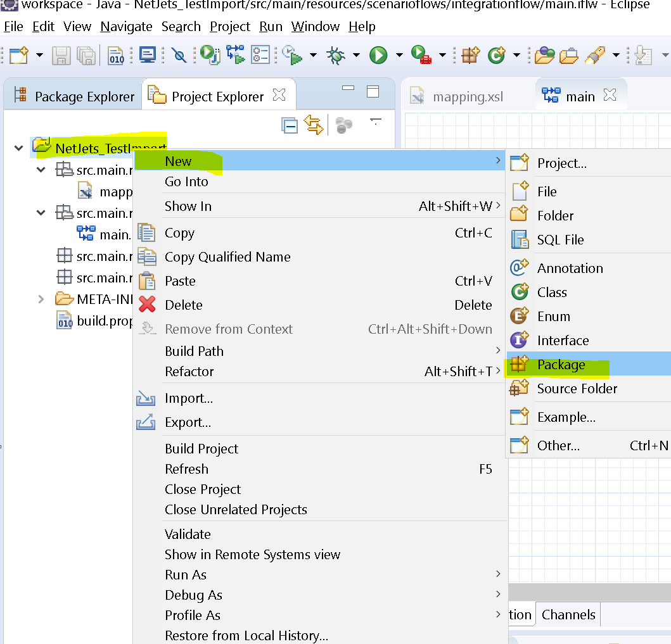
Task: Click the New Java Package toolbar icon
Action: tap(470, 55)
